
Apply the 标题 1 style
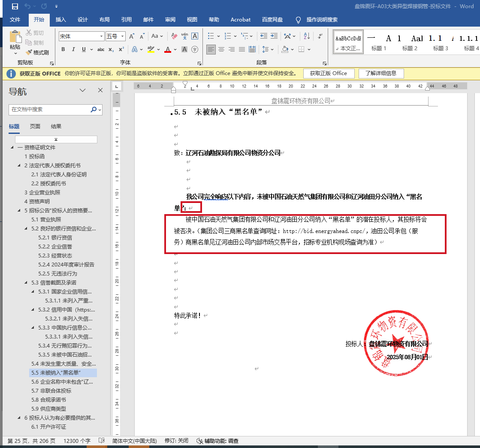coord(379,42)
